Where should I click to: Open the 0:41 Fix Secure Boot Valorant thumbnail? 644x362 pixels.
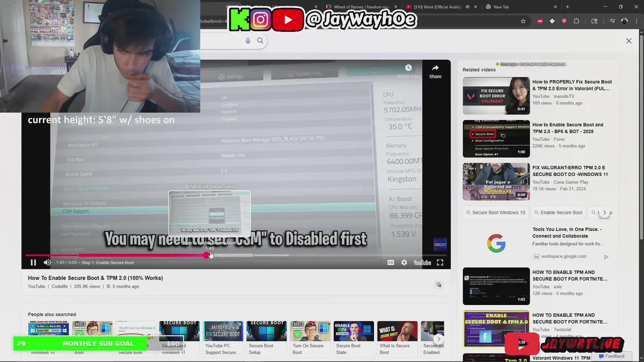pyautogui.click(x=496, y=96)
